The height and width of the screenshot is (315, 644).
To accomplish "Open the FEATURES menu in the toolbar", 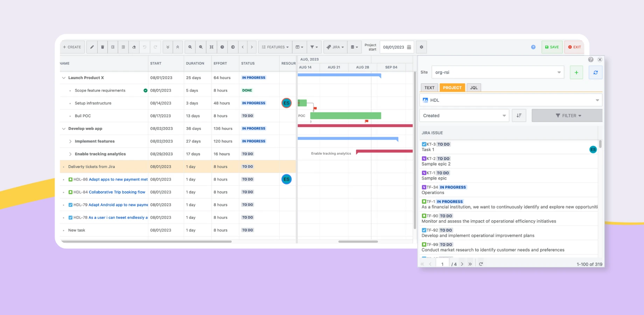I will pyautogui.click(x=275, y=47).
